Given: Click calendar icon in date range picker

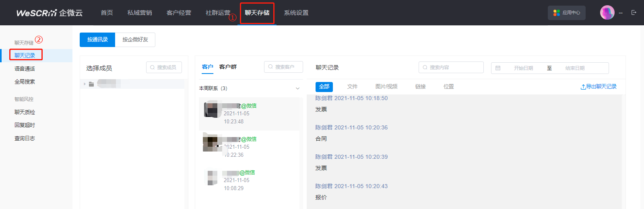Looking at the screenshot, I should coord(498,68).
